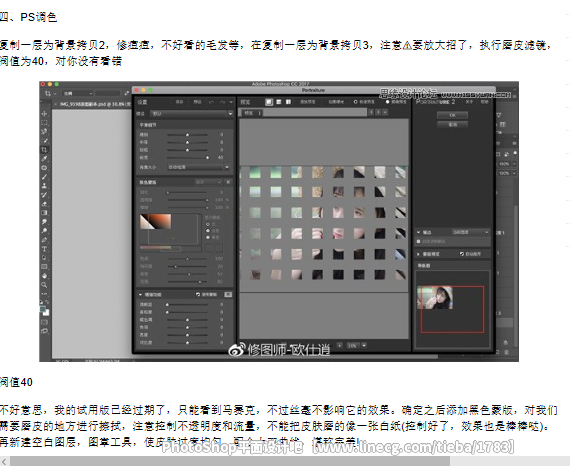Select the first show-mask radio option (none)
This screenshot has width=570, height=466.
click(208, 224)
